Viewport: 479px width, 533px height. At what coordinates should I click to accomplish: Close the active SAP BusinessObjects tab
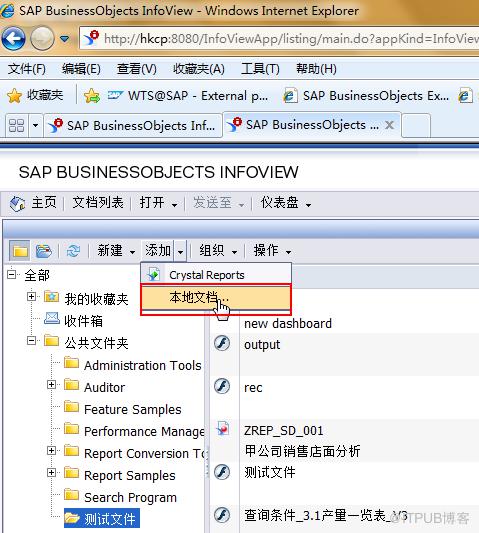coord(390,125)
